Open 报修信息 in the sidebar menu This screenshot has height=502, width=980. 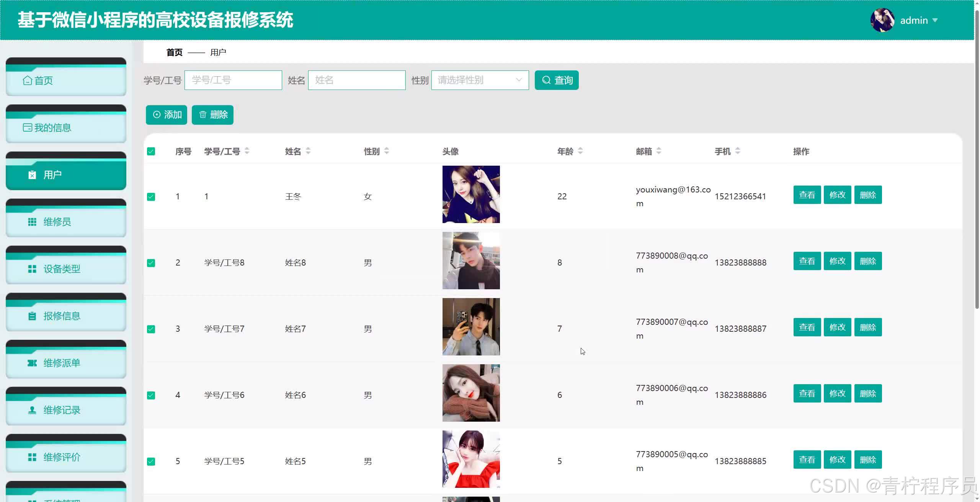click(66, 312)
